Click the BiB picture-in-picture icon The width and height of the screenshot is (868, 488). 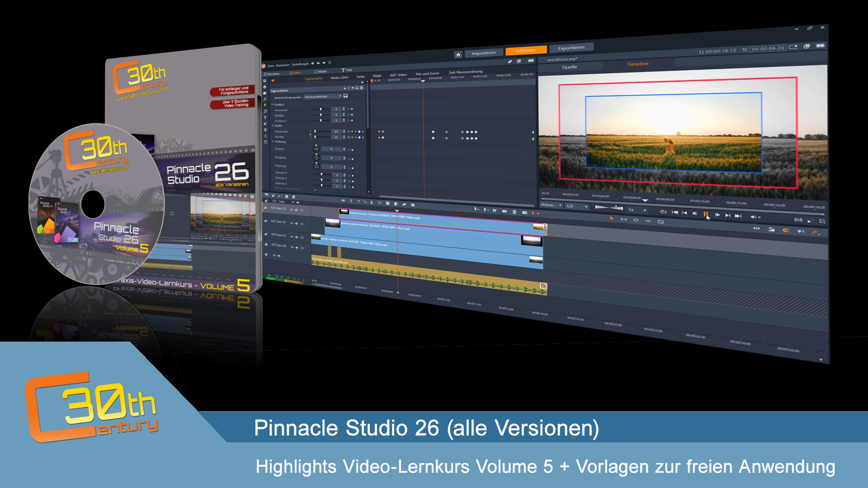pos(799,220)
